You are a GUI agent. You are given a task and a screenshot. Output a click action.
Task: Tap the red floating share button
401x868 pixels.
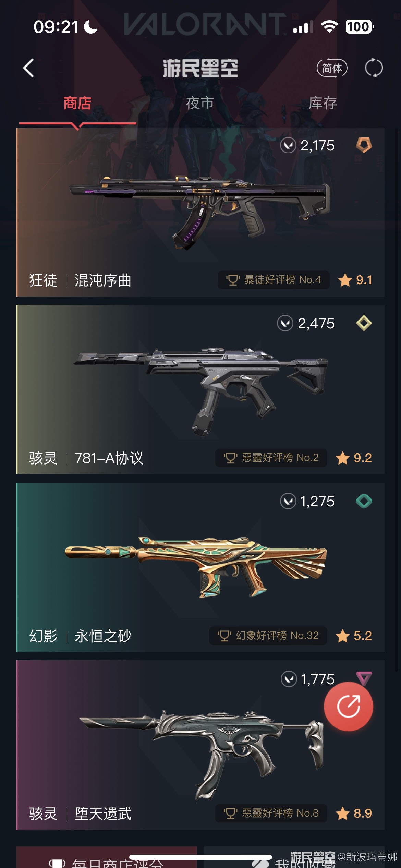tap(349, 707)
